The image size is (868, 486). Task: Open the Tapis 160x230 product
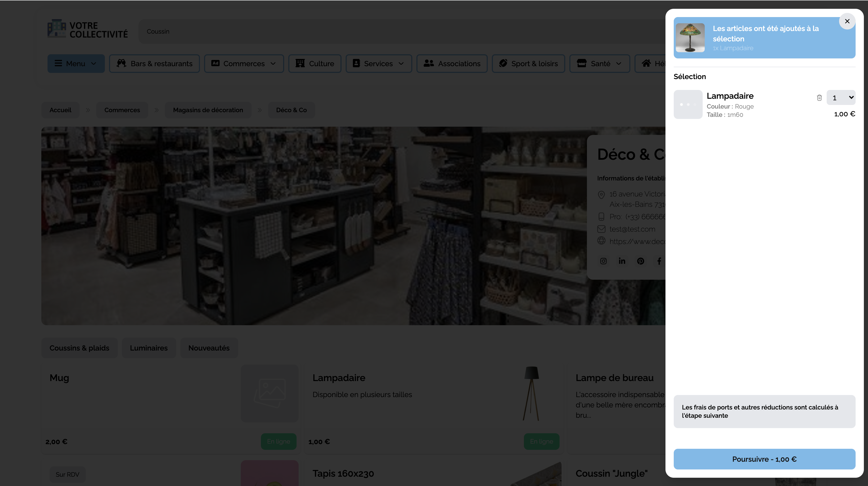(x=343, y=474)
